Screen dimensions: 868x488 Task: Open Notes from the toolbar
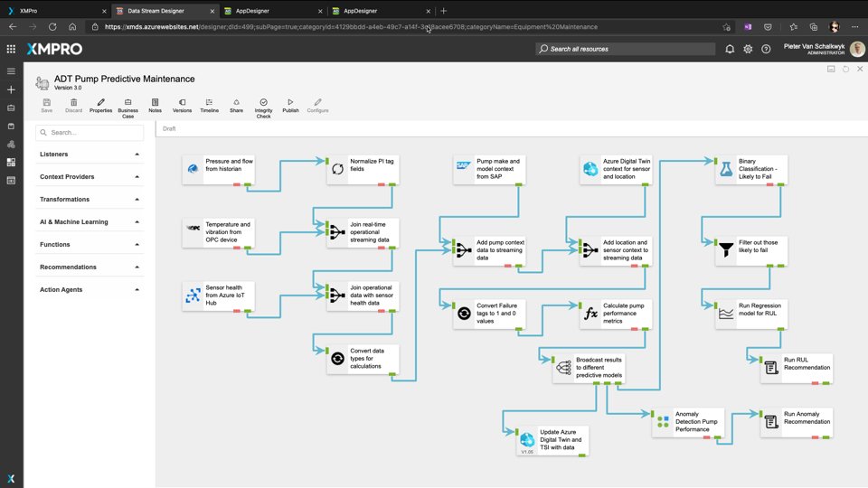[x=155, y=105]
